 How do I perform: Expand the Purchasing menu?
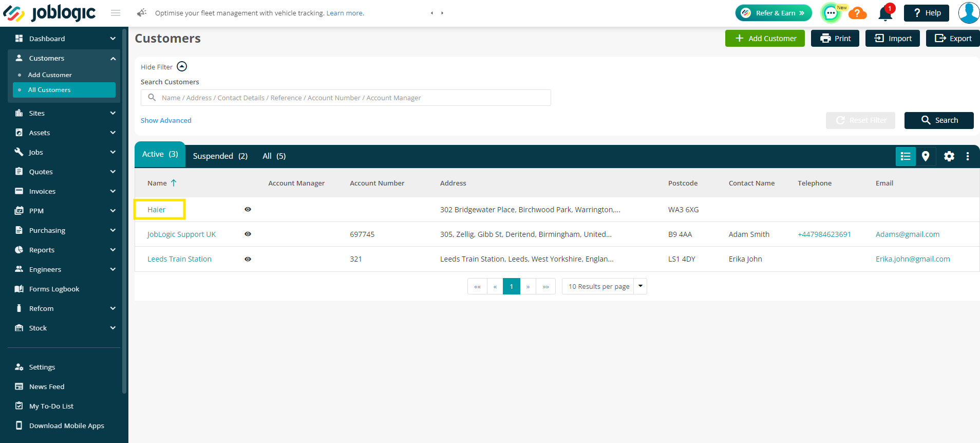point(112,230)
